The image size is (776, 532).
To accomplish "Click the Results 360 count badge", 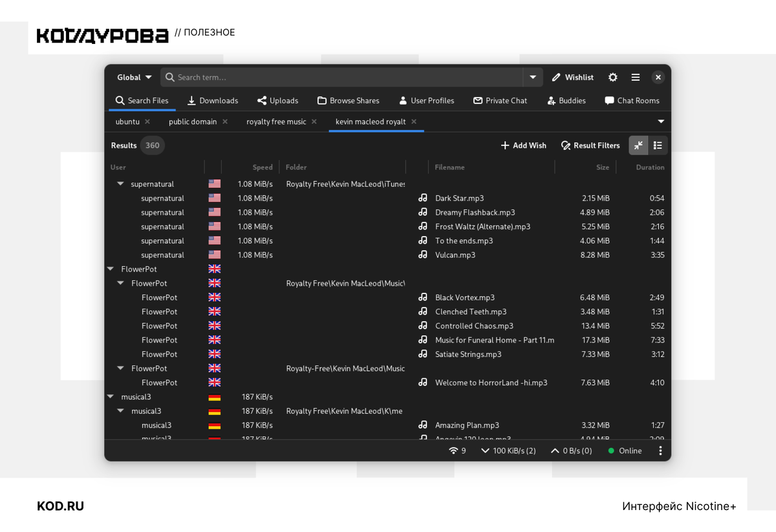I will 153,145.
